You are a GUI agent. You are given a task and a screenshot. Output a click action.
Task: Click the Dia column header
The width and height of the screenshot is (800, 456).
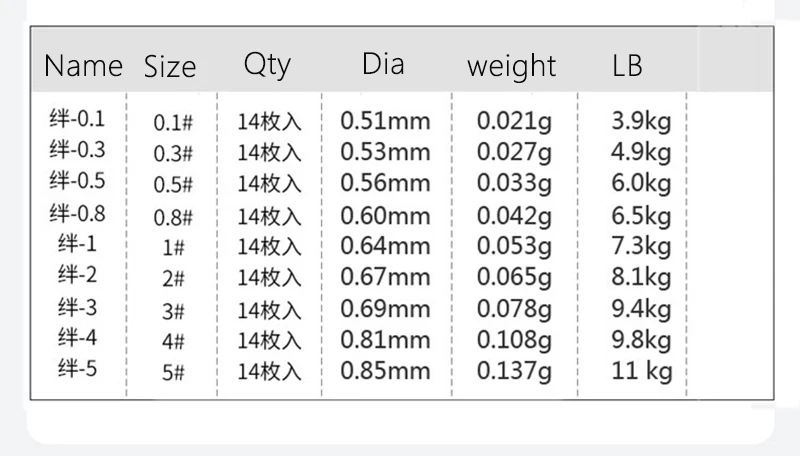[383, 65]
